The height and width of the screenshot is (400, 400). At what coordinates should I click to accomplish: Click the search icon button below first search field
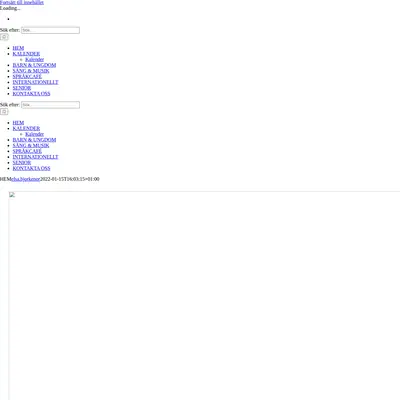click(x=4, y=37)
